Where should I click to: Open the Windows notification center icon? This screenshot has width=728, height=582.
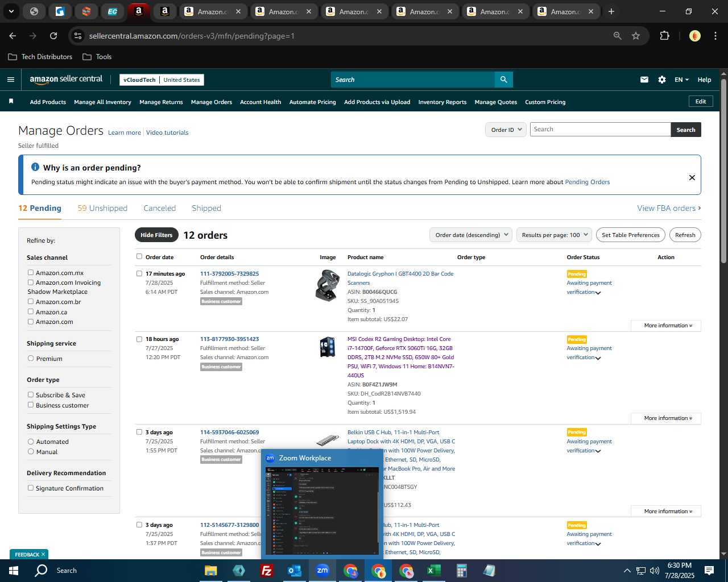point(709,570)
